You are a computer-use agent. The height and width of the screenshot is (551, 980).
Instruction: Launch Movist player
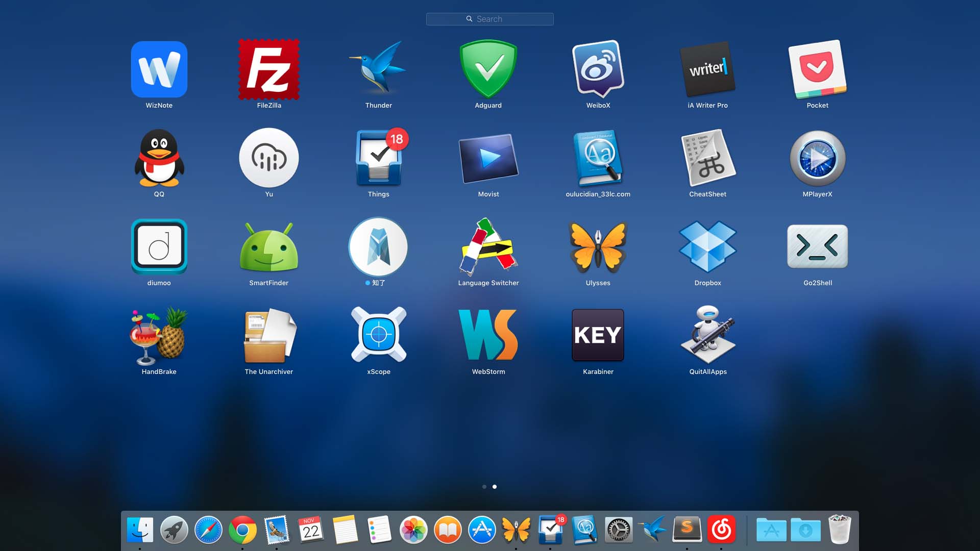tap(488, 158)
